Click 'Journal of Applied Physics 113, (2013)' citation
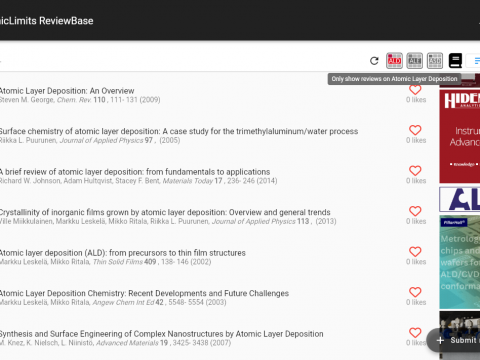Image resolution: width=480 pixels, height=360 pixels. (x=274, y=221)
